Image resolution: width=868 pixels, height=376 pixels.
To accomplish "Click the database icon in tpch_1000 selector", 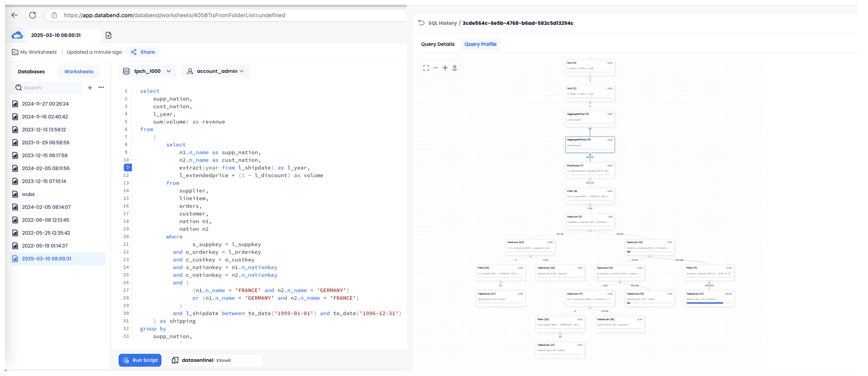I will [x=126, y=71].
